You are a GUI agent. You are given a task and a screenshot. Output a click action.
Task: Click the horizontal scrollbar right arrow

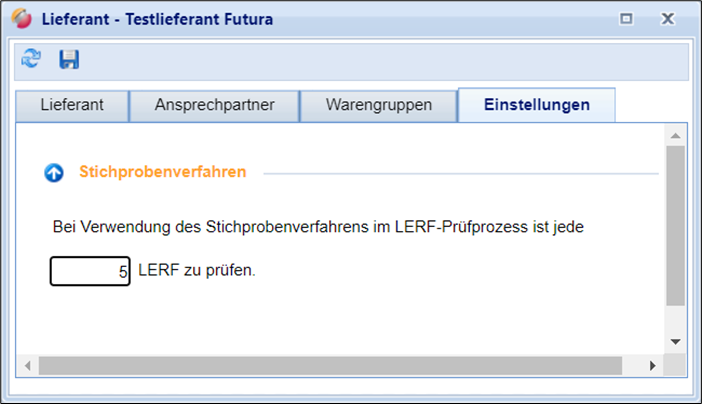point(656,363)
